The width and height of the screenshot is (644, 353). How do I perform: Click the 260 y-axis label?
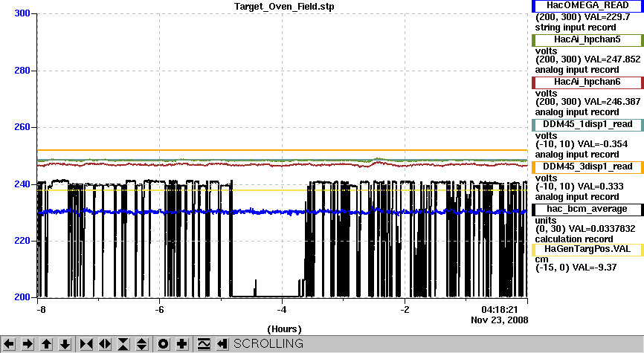tap(22, 127)
